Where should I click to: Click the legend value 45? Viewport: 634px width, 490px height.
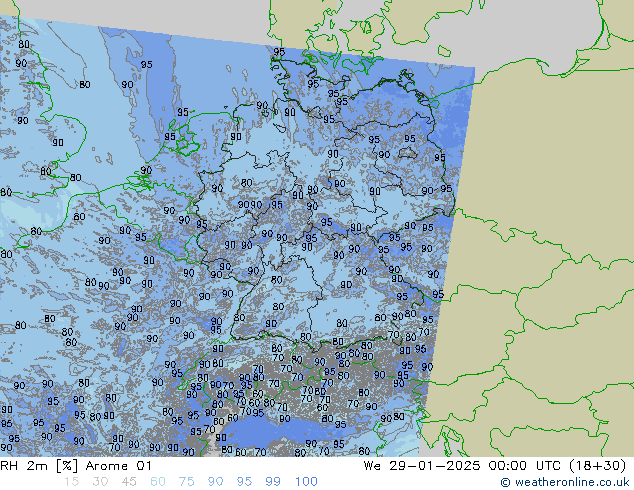click(129, 482)
